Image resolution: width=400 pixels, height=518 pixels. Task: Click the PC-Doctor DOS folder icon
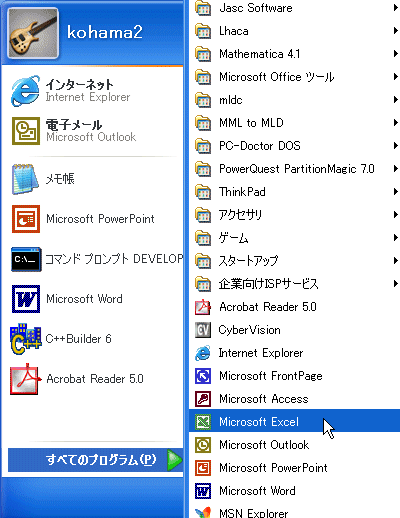(x=203, y=146)
